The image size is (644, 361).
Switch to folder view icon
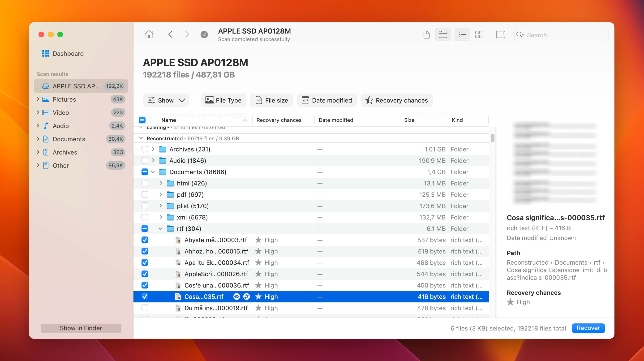point(443,34)
